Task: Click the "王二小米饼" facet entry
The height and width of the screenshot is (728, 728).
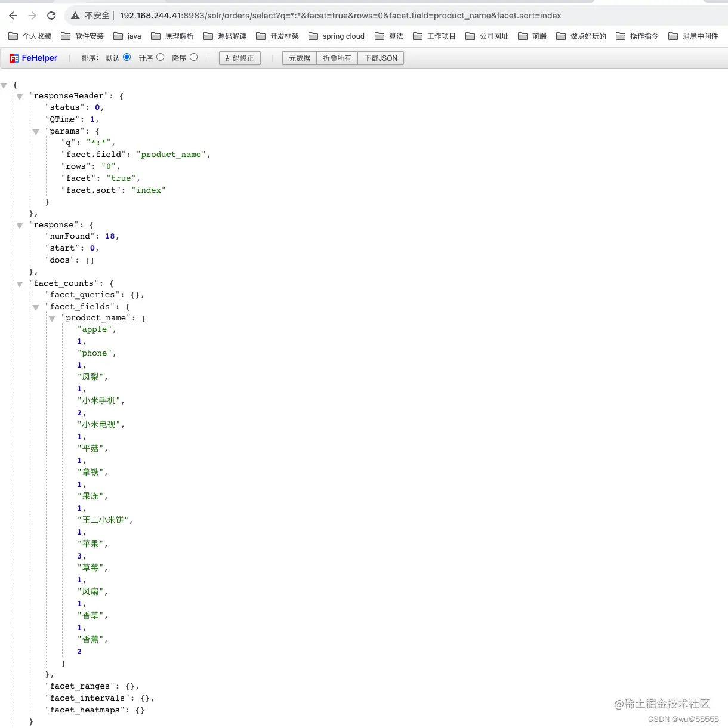Action: (103, 520)
